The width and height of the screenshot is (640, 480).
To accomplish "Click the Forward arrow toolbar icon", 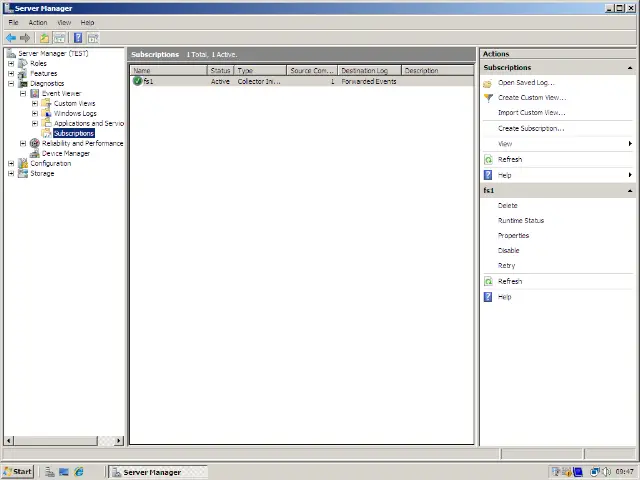I will coord(25,38).
